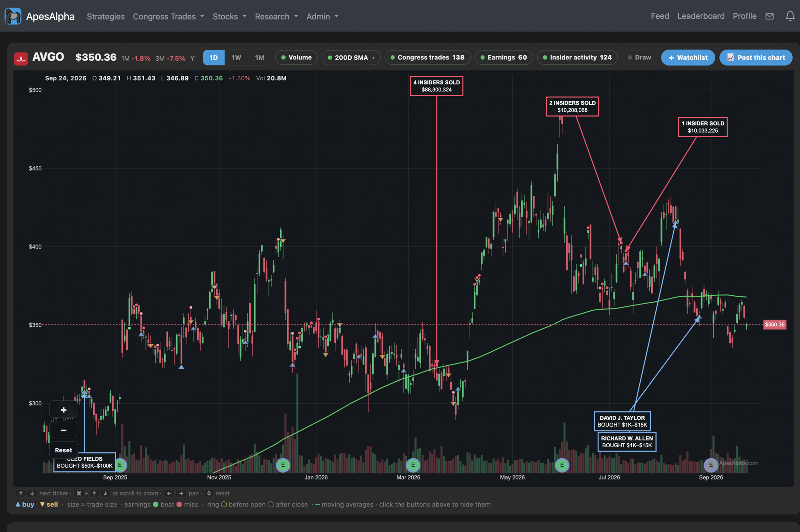Click the left arrow pan key icon
The image size is (800, 532).
(x=169, y=493)
